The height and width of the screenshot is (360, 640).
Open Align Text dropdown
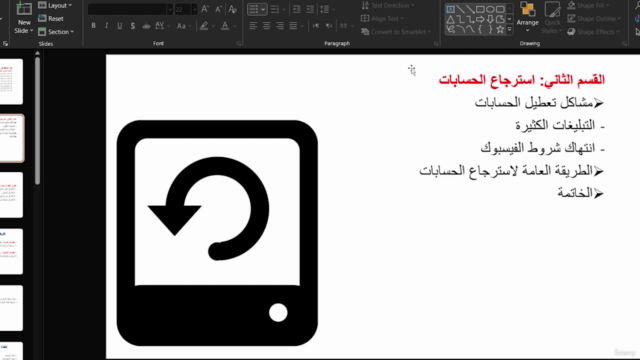[x=382, y=18]
